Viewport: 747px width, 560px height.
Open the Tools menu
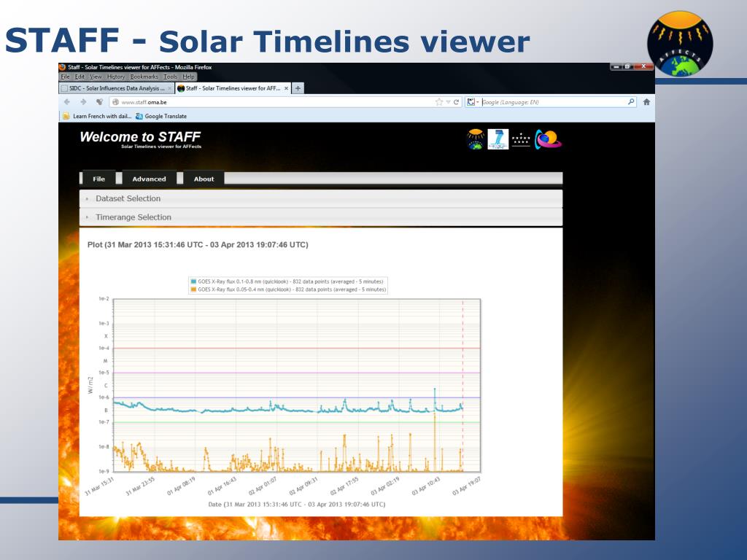pyautogui.click(x=170, y=77)
